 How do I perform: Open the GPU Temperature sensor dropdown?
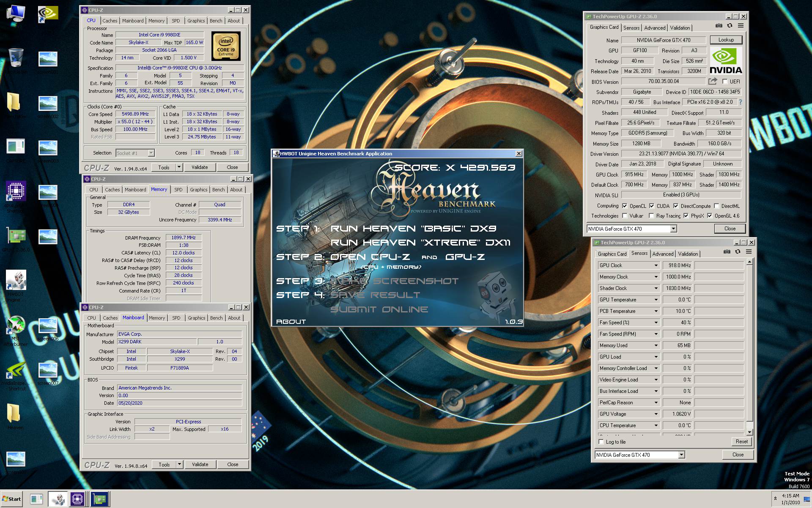[656, 300]
